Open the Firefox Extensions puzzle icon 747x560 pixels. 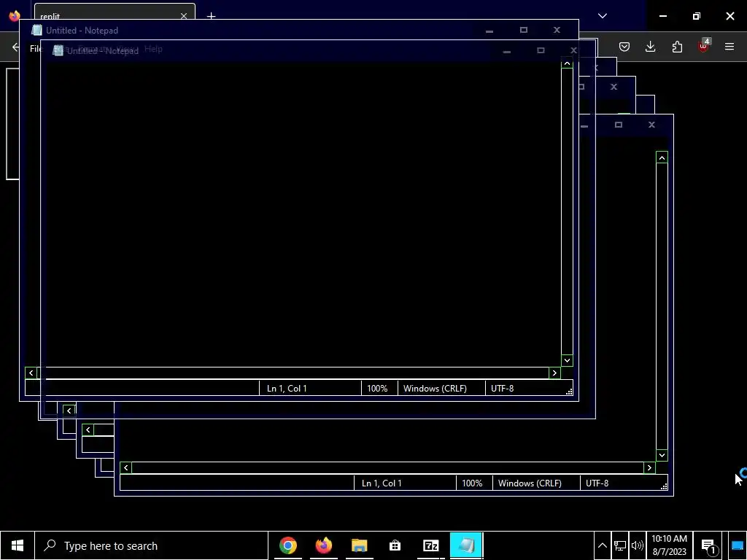click(x=677, y=47)
